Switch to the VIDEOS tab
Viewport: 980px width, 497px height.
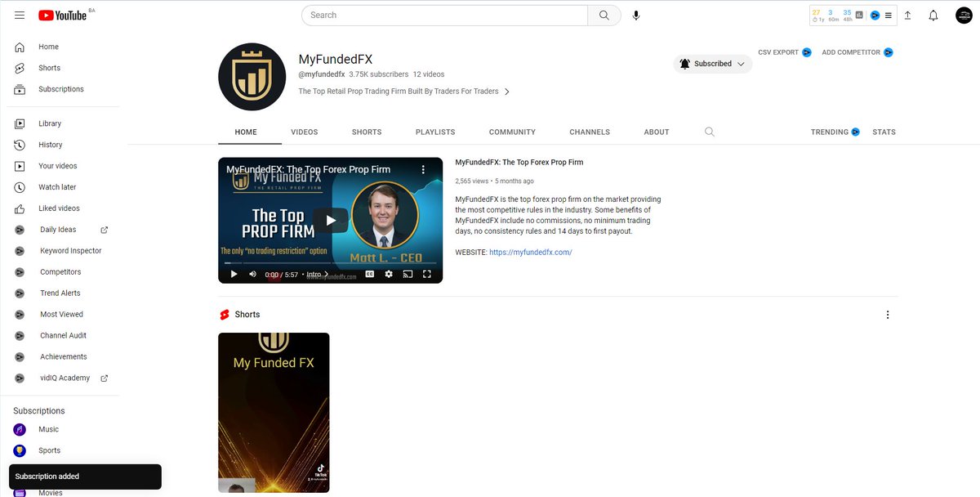305,132
